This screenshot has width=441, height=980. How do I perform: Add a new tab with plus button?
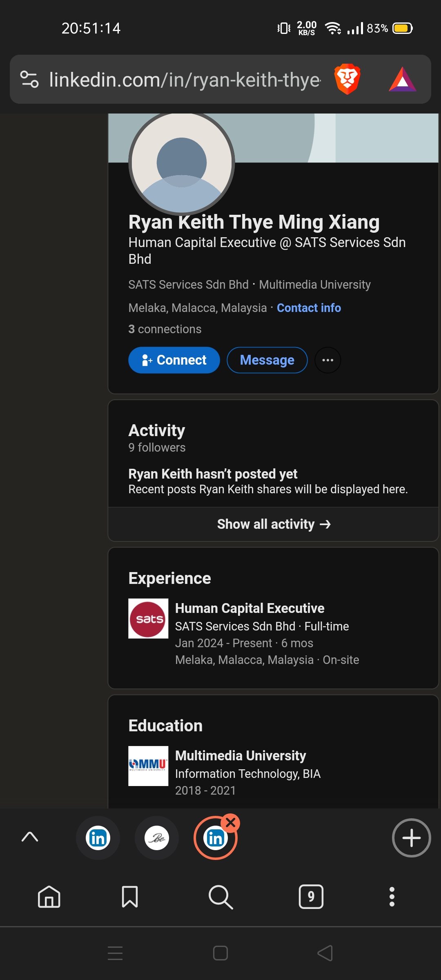click(411, 838)
